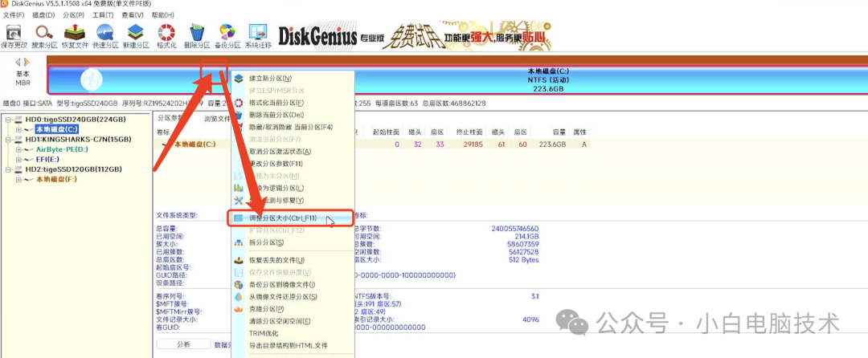Click the 新建分区 toolbar icon
The image size is (868, 358).
pyautogui.click(x=136, y=36)
